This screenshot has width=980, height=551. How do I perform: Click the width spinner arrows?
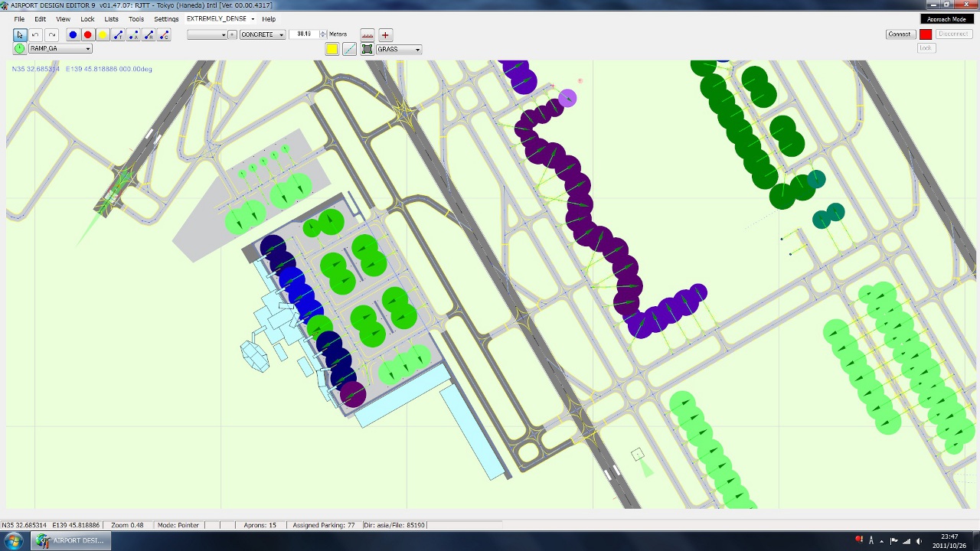pos(322,34)
